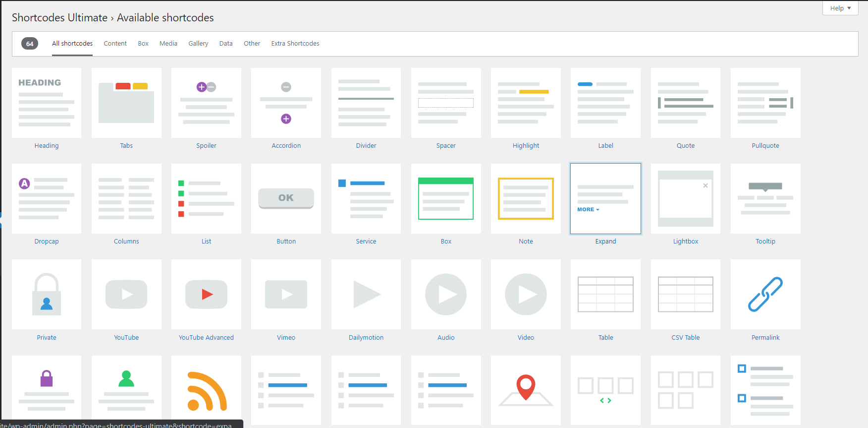Select the Spoiler shortcode icon
Viewport: 868px width, 428px height.
(x=206, y=103)
